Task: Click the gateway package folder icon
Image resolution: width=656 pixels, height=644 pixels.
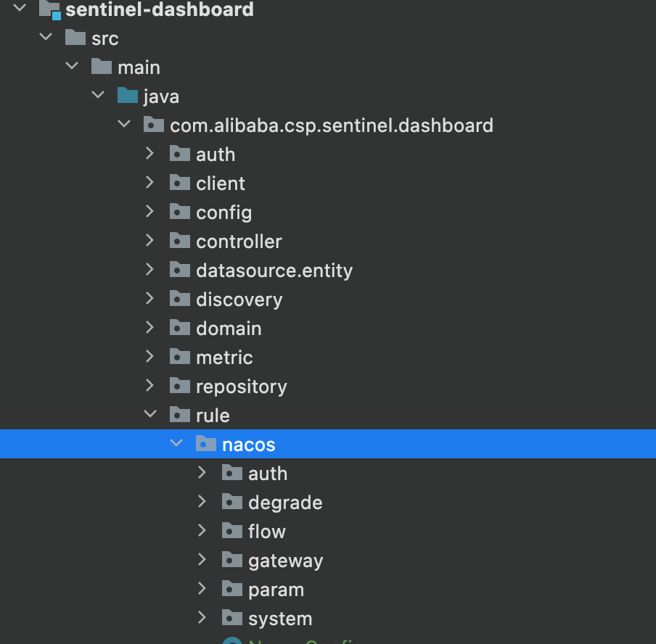Action: click(x=232, y=560)
